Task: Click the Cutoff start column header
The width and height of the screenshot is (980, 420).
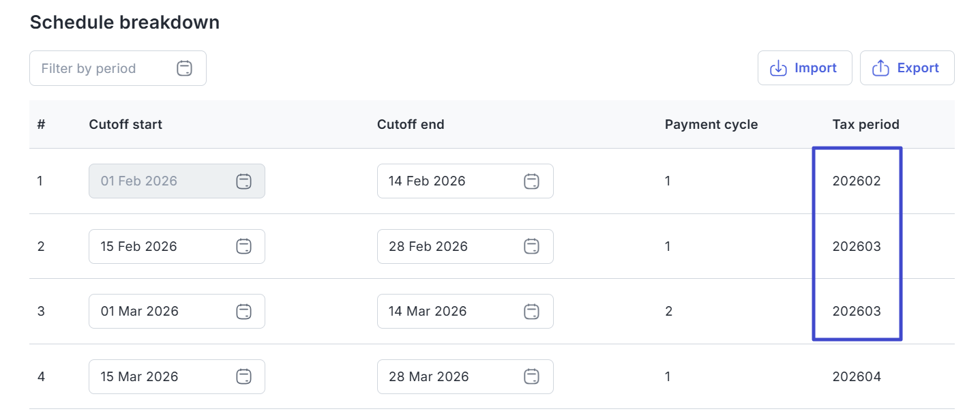Action: (125, 125)
